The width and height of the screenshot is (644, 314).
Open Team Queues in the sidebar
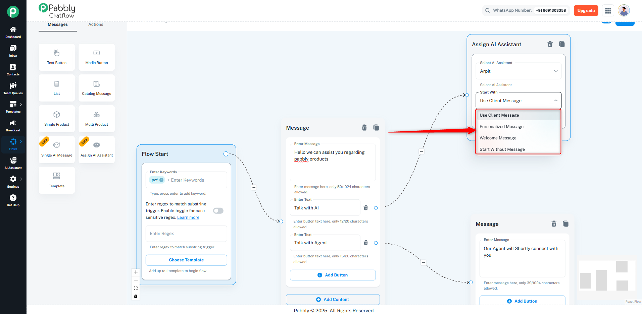[13, 88]
